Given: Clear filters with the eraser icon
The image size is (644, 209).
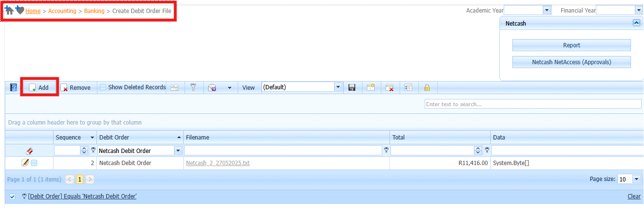Looking at the screenshot, I should (x=29, y=151).
